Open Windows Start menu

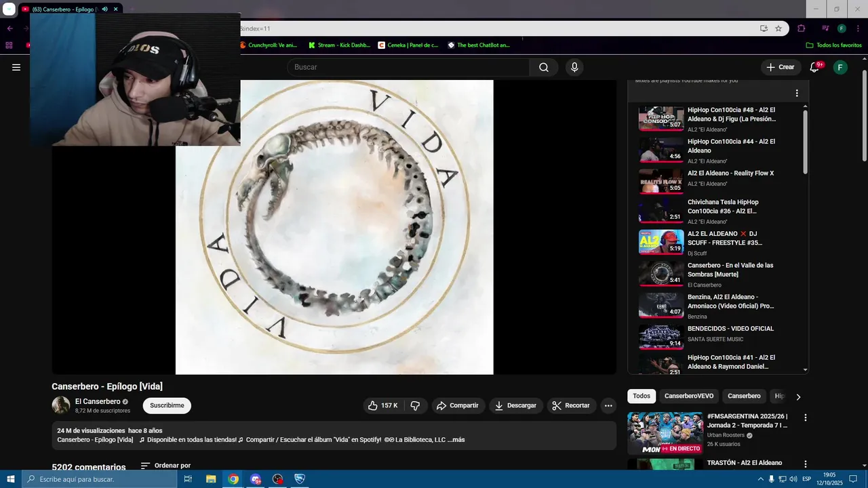[11, 479]
